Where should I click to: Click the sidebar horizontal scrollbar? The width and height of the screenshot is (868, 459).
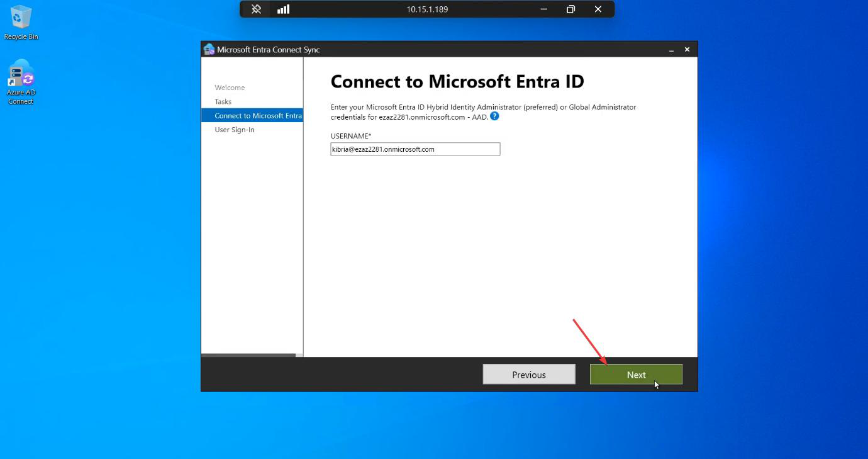click(248, 355)
